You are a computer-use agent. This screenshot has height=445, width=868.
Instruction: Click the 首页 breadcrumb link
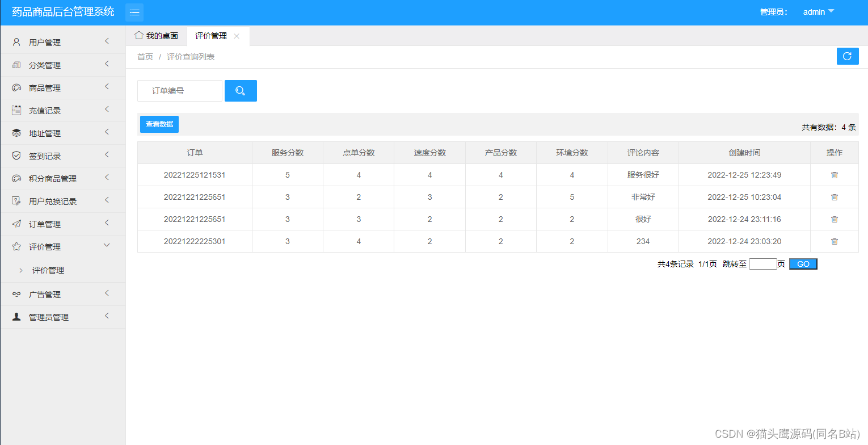pos(145,57)
